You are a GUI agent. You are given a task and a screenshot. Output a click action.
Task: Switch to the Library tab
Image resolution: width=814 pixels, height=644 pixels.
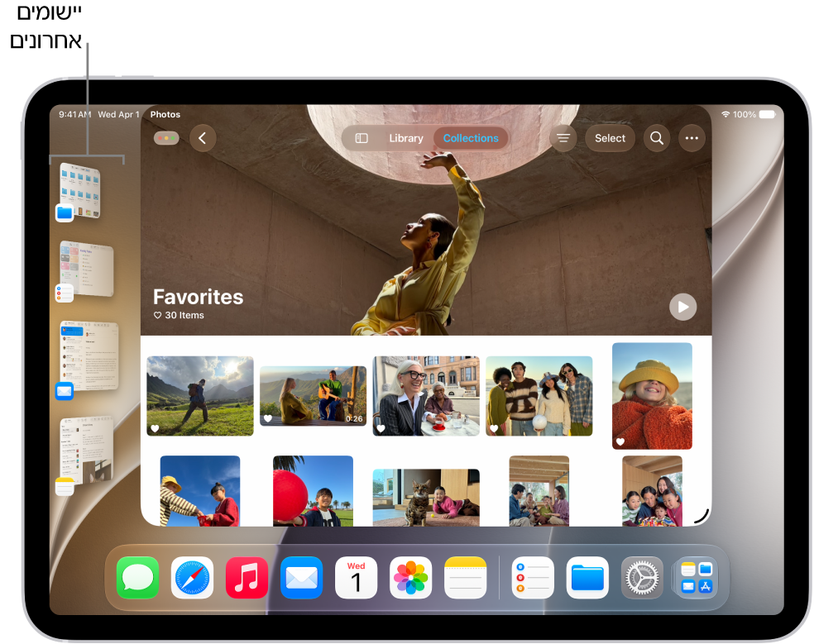point(406,138)
